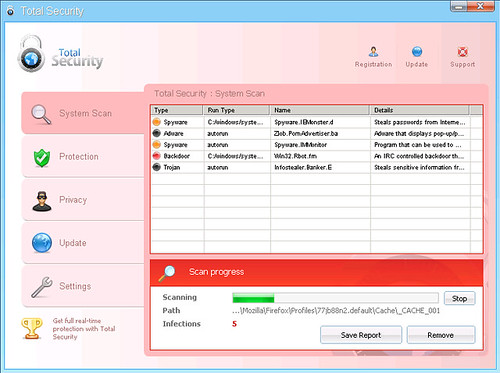Click the red icon beside Backdoor row
The width and height of the screenshot is (500, 373).
pos(156,156)
